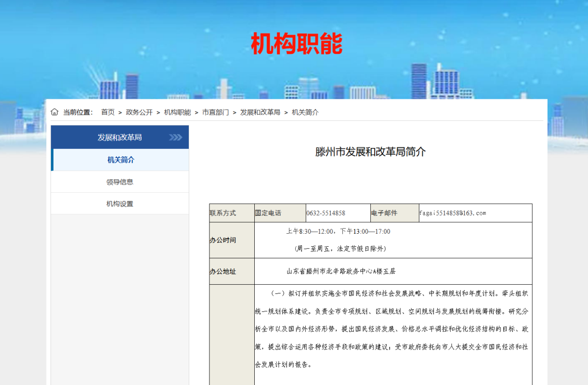
Task: Click the 163.com email address
Action: (453, 213)
